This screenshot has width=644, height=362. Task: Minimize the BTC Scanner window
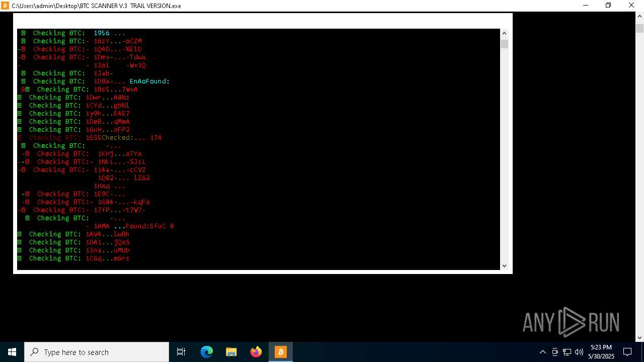point(586,6)
